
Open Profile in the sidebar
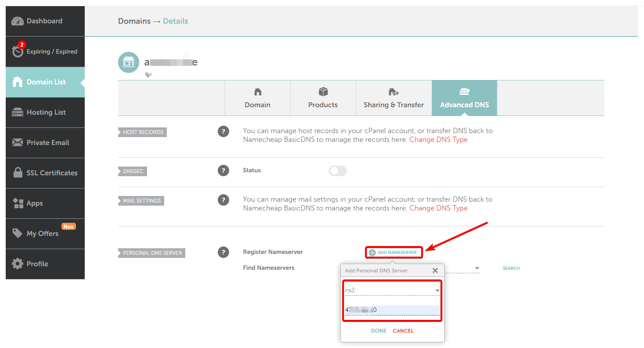(x=45, y=264)
